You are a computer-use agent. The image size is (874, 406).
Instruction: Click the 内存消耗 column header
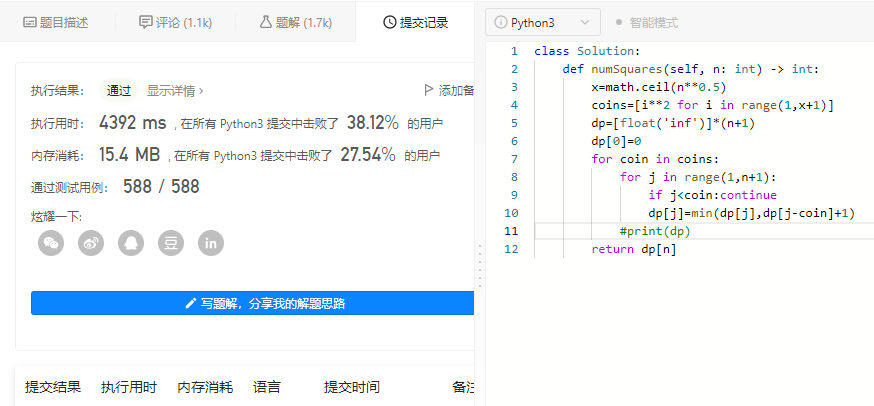pos(205,387)
